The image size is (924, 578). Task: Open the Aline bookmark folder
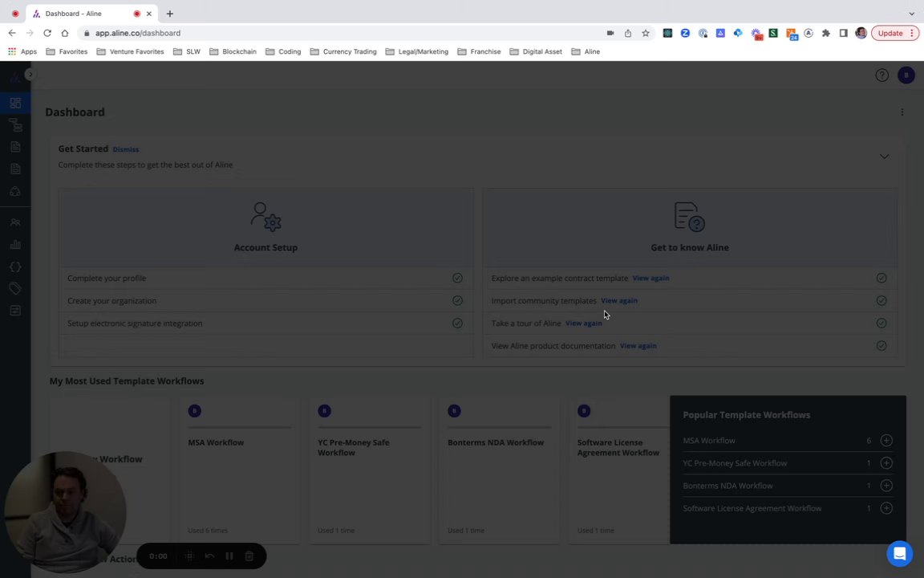[586, 52]
